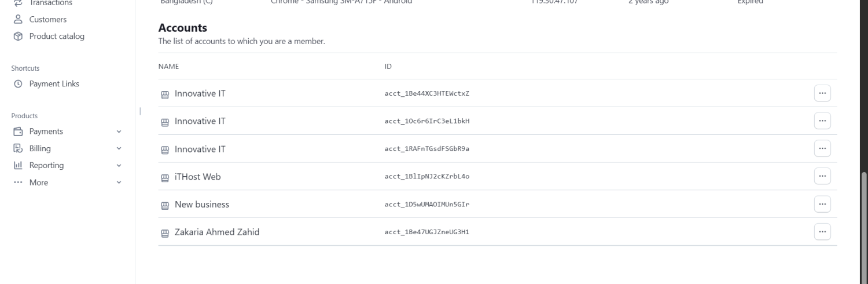Expand the Payments chevron in sidebar
This screenshot has height=284, width=868.
[x=119, y=132]
